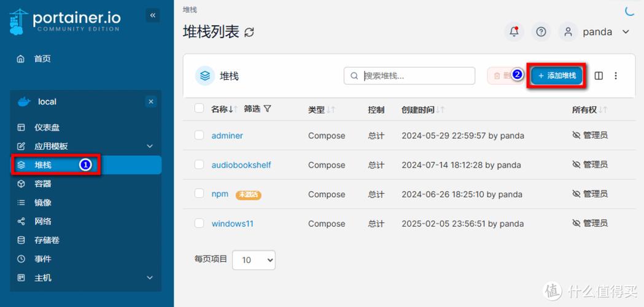
Task: Click the database icon beside 存储卷
Action: pyautogui.click(x=21, y=240)
